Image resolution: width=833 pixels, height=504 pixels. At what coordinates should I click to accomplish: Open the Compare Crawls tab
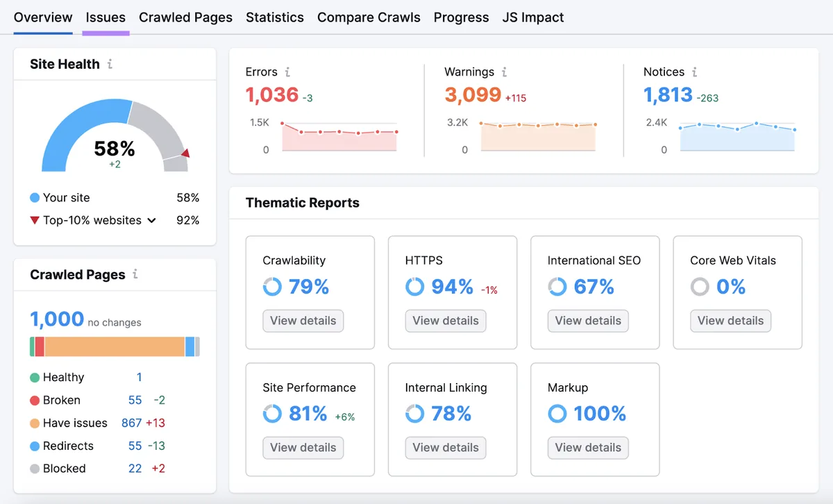point(369,17)
